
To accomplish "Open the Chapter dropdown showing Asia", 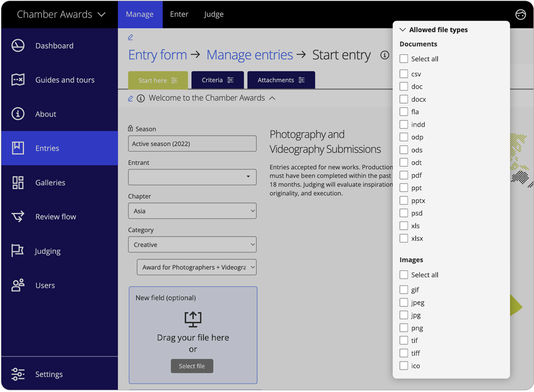I will (x=192, y=211).
